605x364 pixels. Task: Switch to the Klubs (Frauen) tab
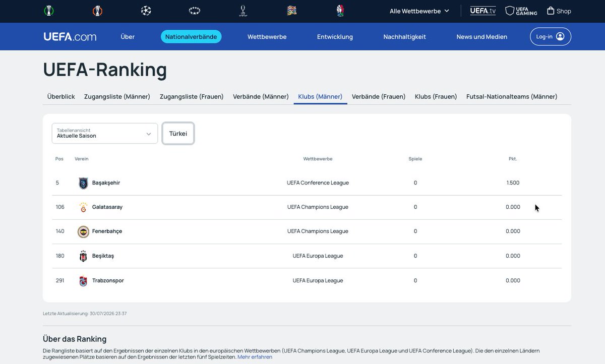pyautogui.click(x=436, y=96)
